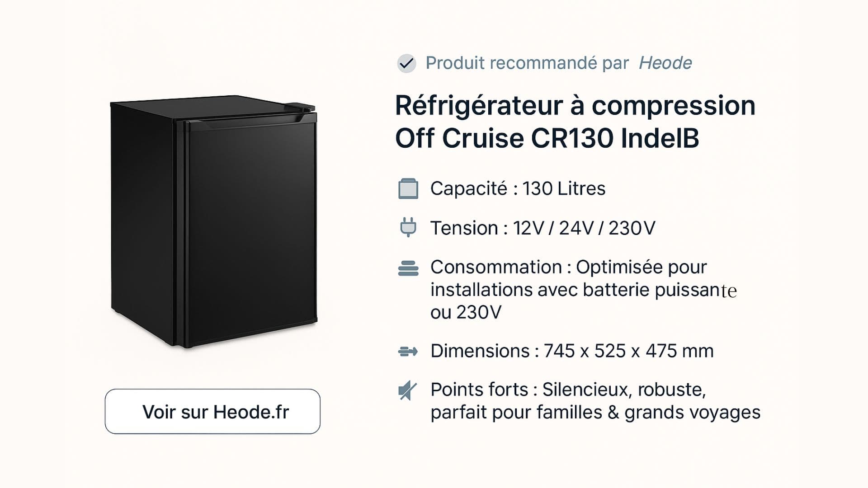This screenshot has height=488, width=868.
Task: Click the Heode brand name link
Action: tap(665, 63)
